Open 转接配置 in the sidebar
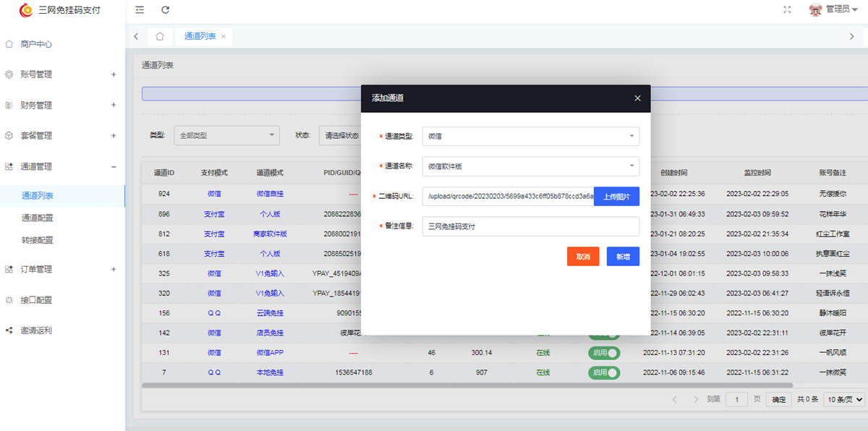 [38, 240]
